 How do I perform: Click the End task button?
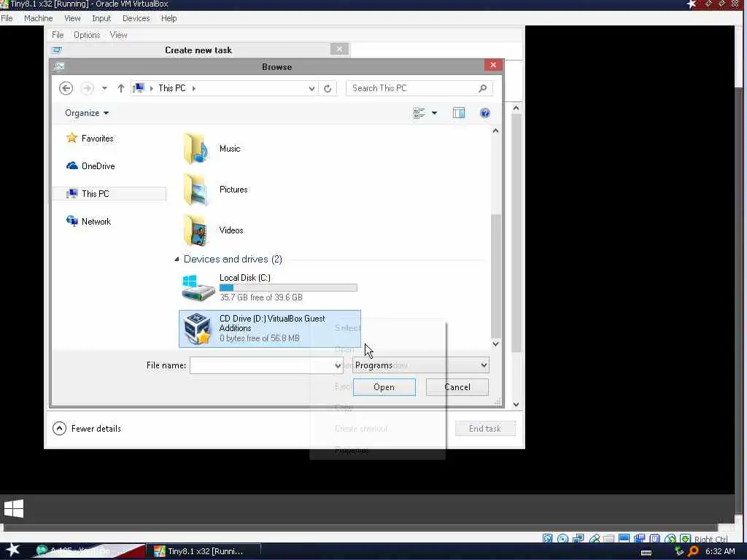click(485, 428)
